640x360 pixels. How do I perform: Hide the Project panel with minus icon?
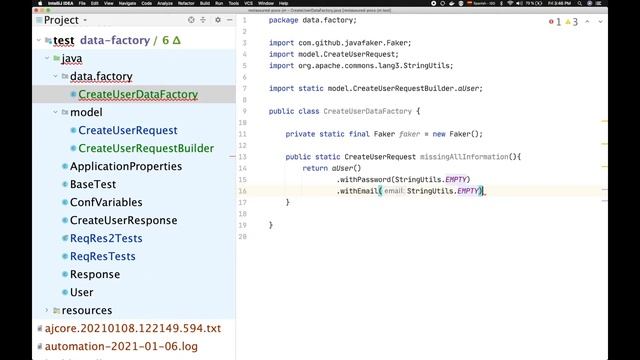[x=229, y=20]
